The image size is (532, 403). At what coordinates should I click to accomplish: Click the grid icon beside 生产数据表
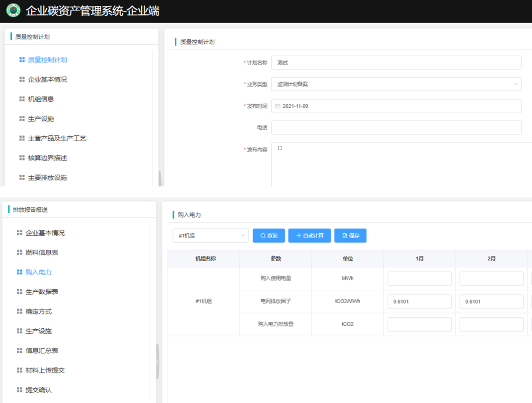tap(20, 292)
